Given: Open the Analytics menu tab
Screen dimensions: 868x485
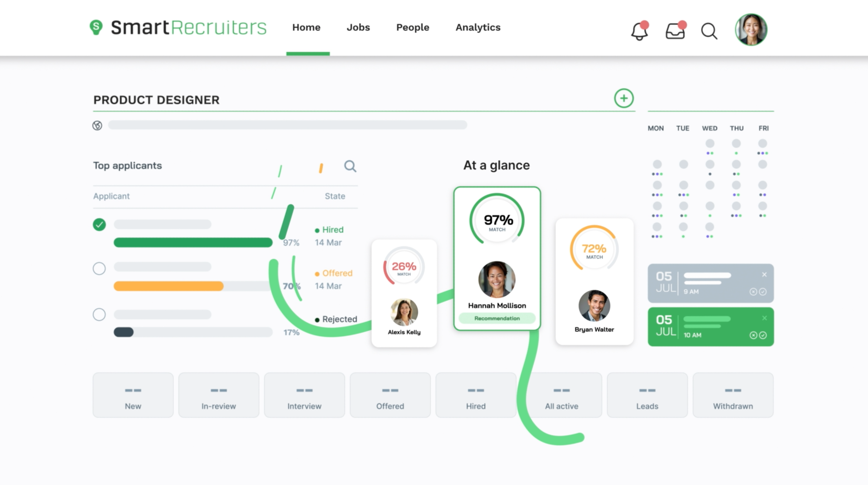Looking at the screenshot, I should 478,27.
